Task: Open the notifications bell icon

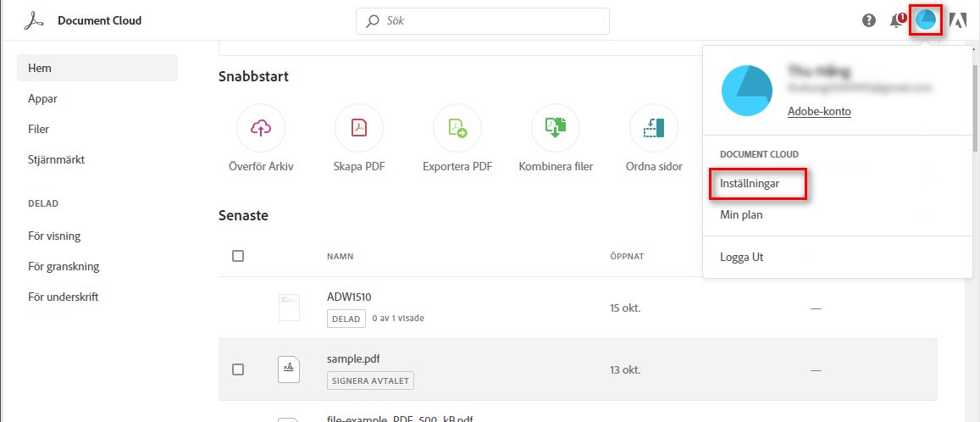Action: click(897, 20)
